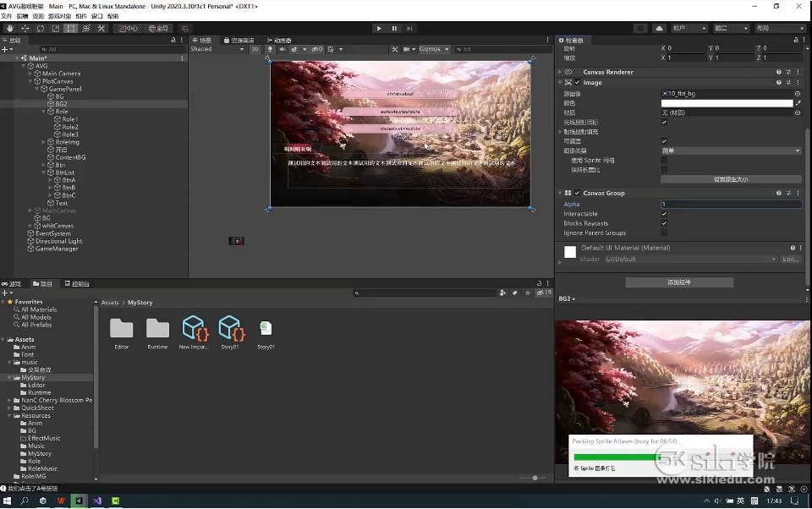Select the Story01 scriptable asset icon
Viewport: 812px width, 509px height.
coord(229,327)
